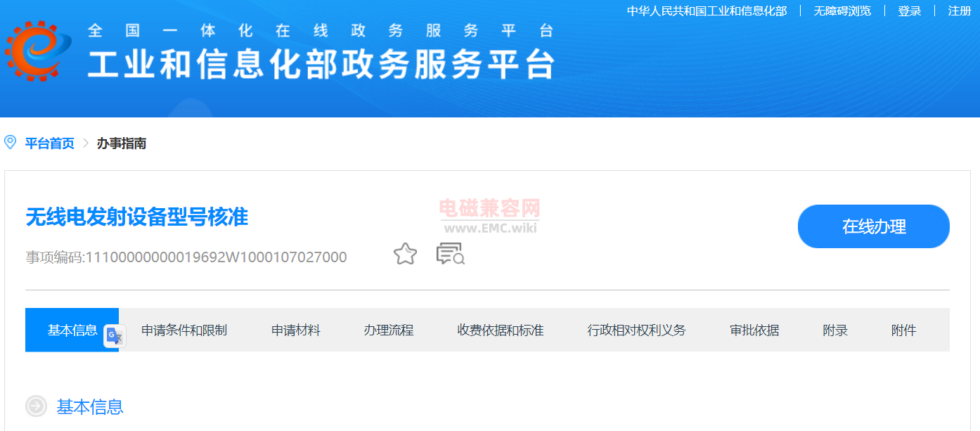Image resolution: width=980 pixels, height=431 pixels.
Task: Visit 中华人民共和国工业和信息化部 link
Action: click(x=707, y=11)
